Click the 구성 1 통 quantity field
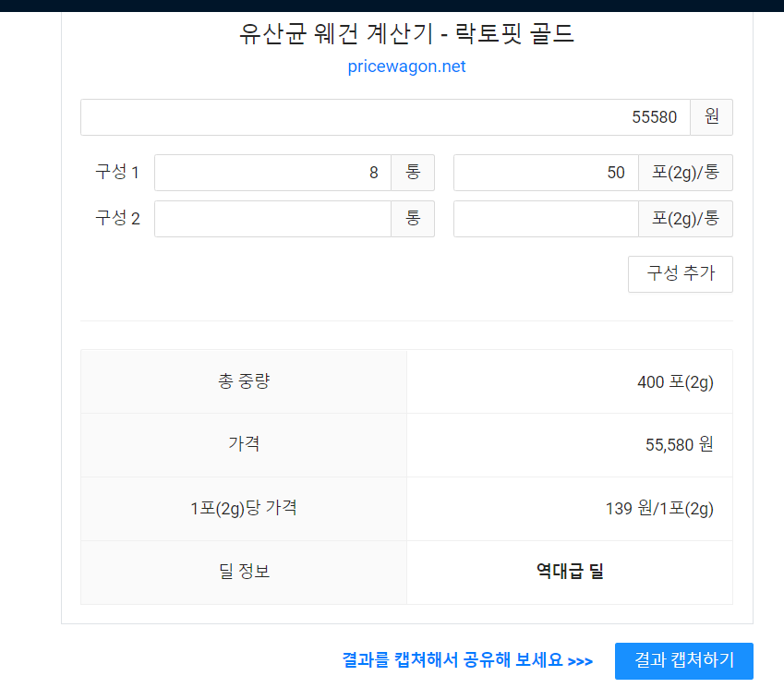This screenshot has width=784, height=700. tap(272, 173)
